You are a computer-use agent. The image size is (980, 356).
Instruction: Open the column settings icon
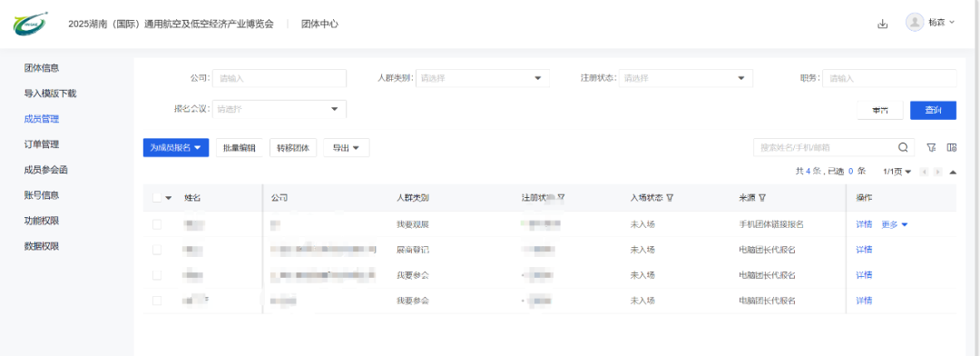tap(952, 148)
